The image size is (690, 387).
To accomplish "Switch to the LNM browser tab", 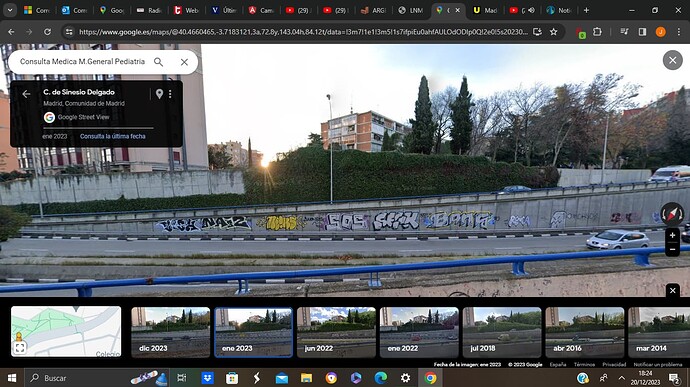I will 411,10.
